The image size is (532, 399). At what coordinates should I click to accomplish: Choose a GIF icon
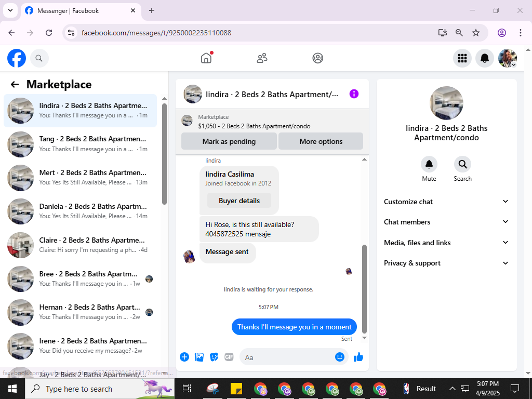229,357
